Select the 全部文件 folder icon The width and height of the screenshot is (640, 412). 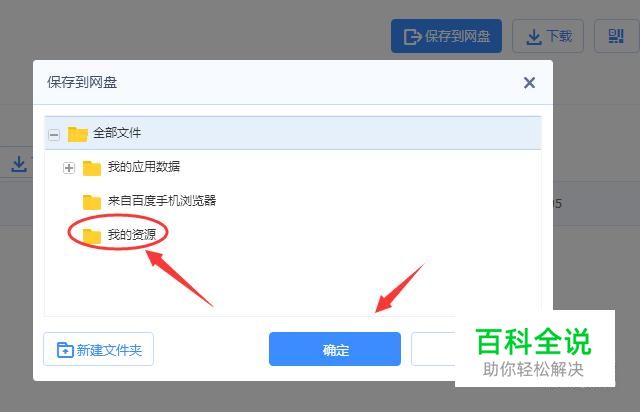[78, 134]
